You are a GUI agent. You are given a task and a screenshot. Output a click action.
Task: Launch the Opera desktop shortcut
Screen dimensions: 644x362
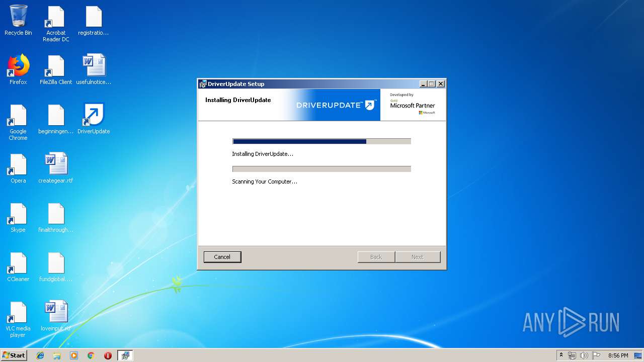(18, 168)
